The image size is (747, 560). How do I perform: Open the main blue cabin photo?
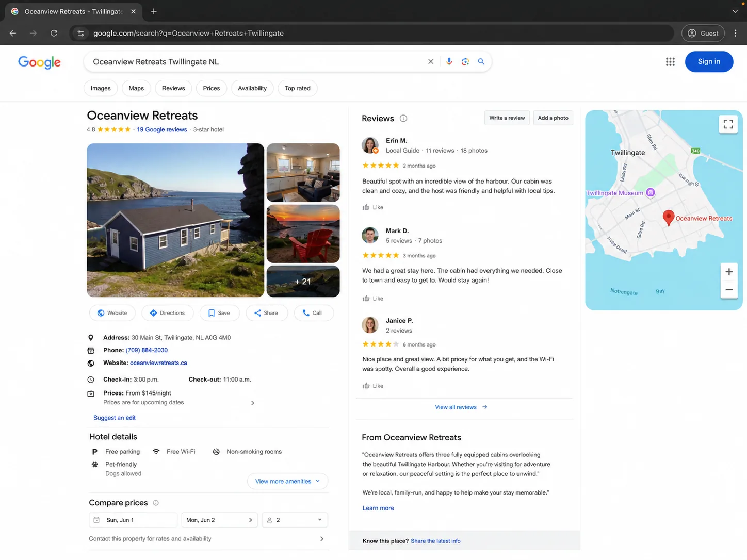pyautogui.click(x=175, y=220)
